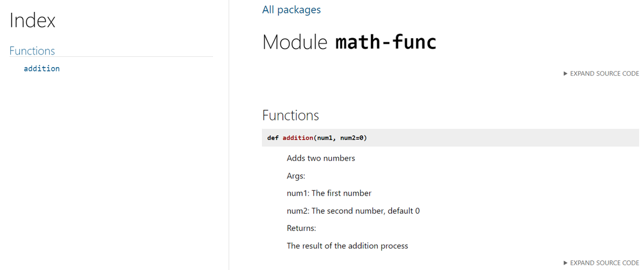
Task: Click the 'Adds two numbers' description
Action: 321,158
